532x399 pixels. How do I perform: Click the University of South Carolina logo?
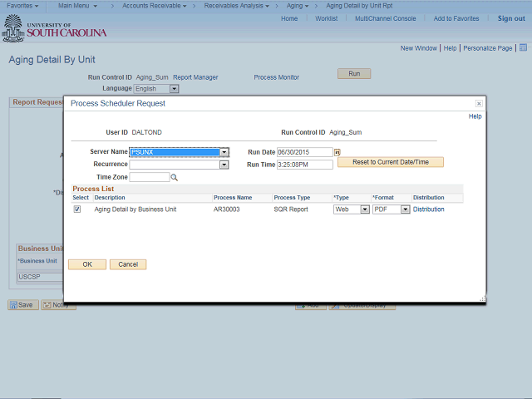[x=54, y=29]
